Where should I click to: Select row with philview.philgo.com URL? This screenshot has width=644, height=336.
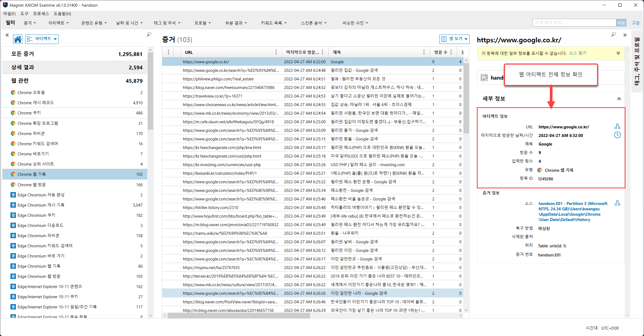pyautogui.click(x=313, y=79)
